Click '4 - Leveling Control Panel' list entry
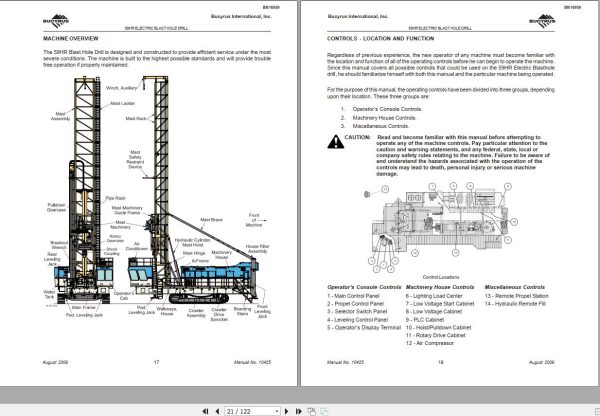 [x=357, y=320]
